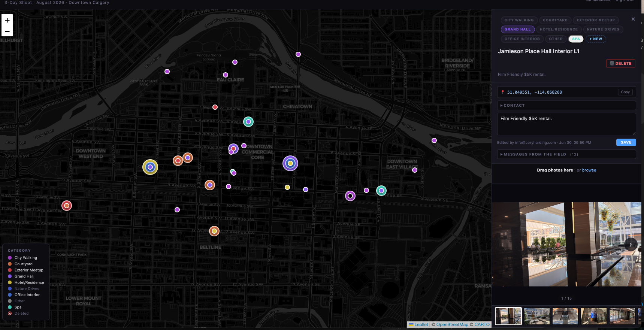Toggle the Courtyard category tag
This screenshot has height=330, width=644.
coord(555,20)
